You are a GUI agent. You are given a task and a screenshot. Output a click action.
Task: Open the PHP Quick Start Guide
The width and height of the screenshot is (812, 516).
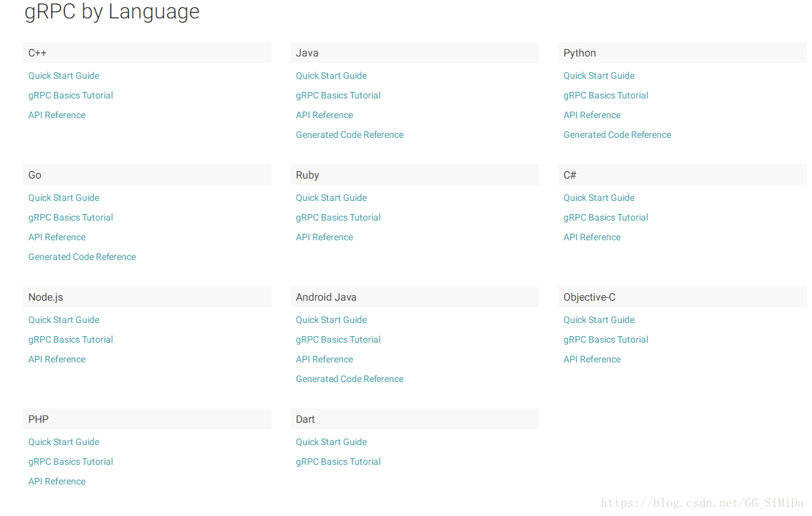(x=64, y=442)
